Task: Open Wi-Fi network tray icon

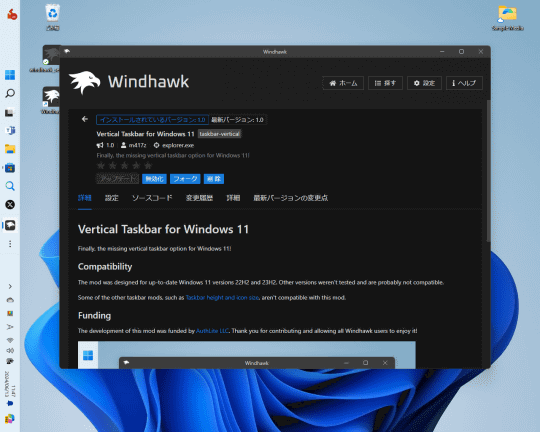Action: pyautogui.click(x=10, y=340)
